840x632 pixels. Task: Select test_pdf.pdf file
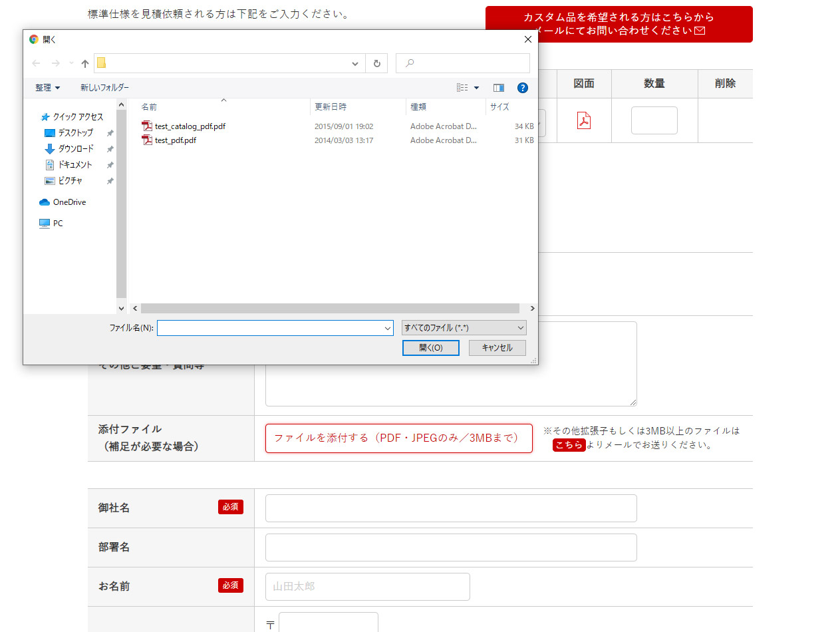point(176,140)
